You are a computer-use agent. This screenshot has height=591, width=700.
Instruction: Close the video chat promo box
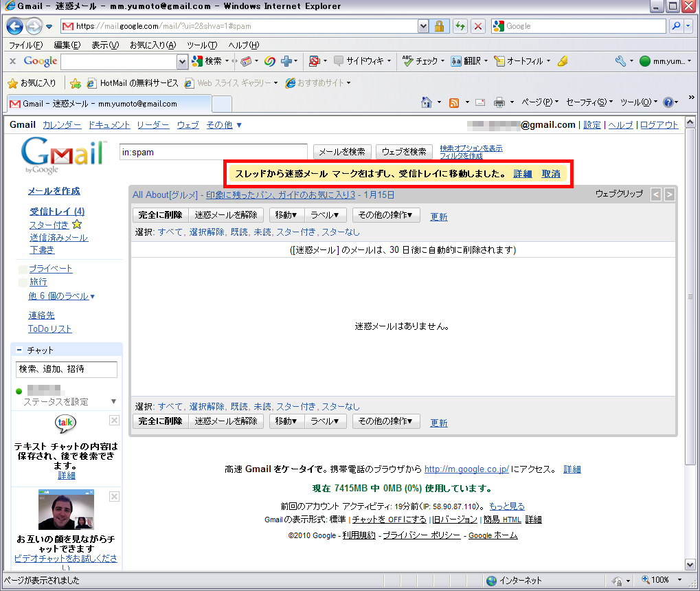(114, 497)
